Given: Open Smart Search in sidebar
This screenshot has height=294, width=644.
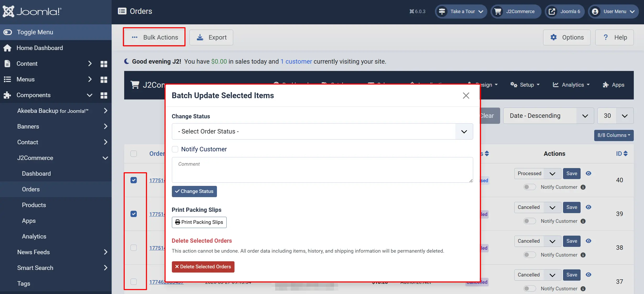Looking at the screenshot, I should [x=35, y=268].
